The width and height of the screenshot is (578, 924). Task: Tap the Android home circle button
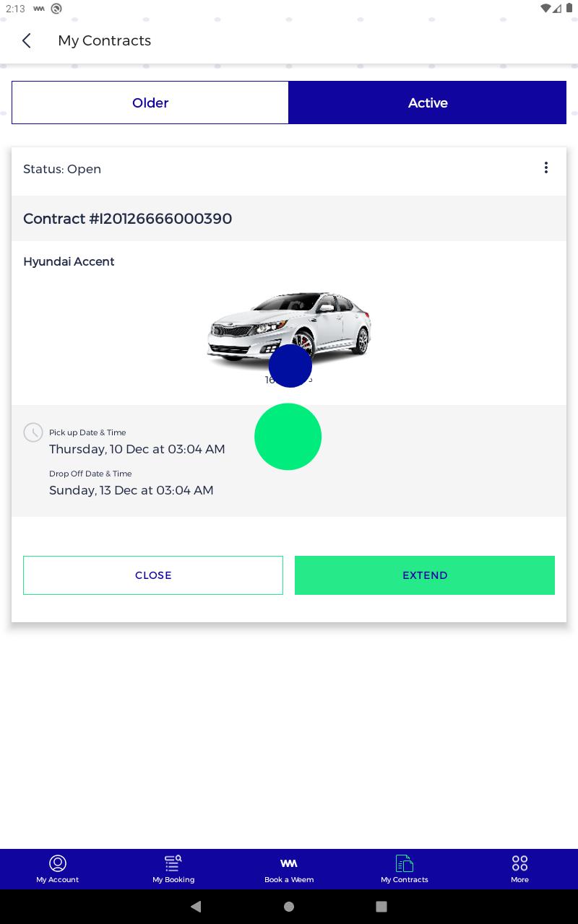click(289, 907)
